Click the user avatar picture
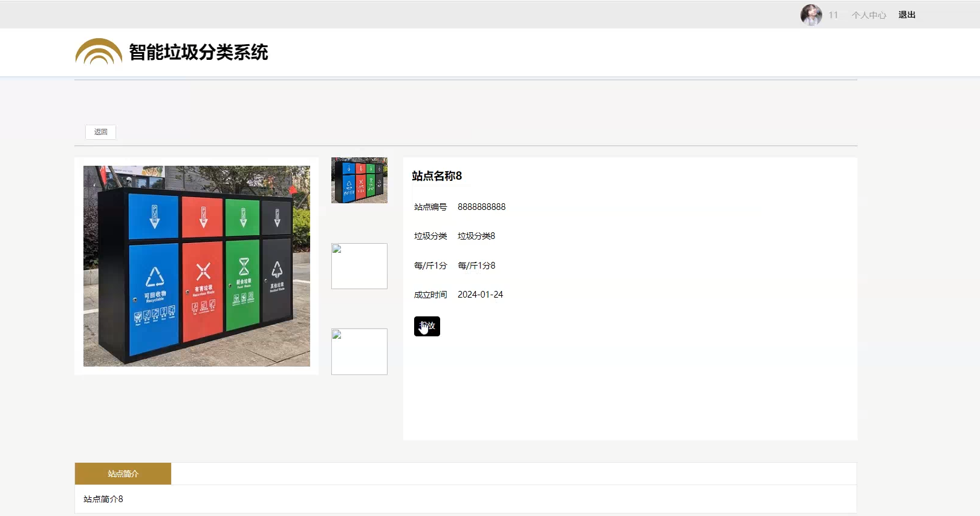 coord(811,15)
